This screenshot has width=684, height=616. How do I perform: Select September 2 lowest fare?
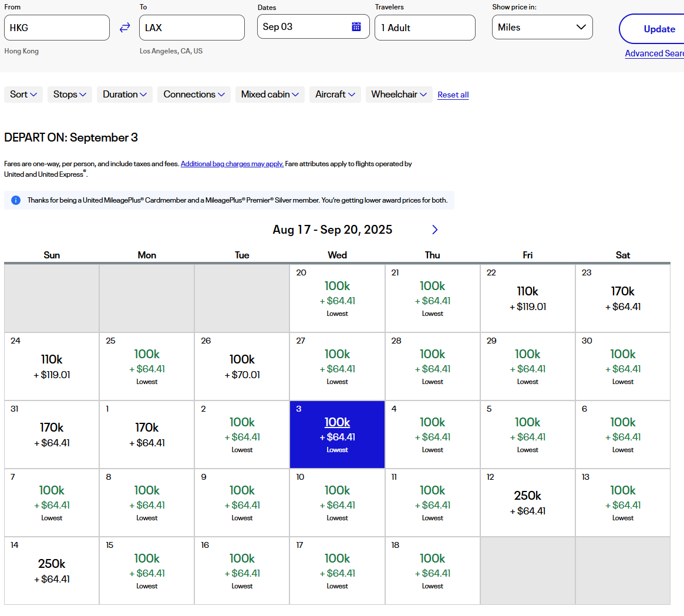click(x=242, y=435)
